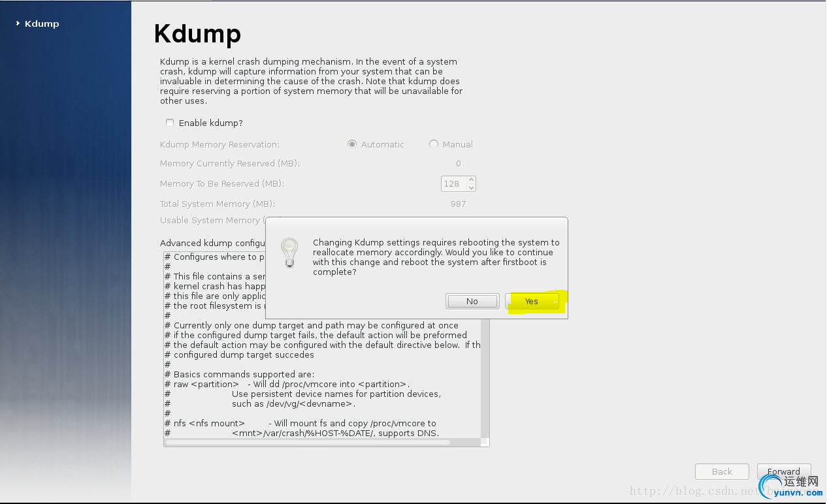Click the advanced kdump configuration text area
The image size is (827, 504).
coord(326,349)
